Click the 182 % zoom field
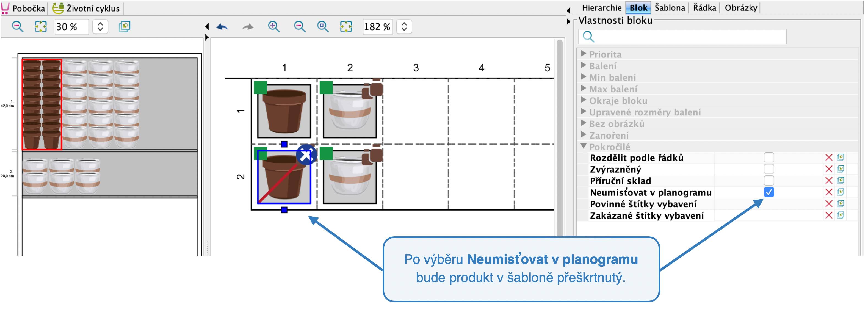Viewport: 868px width, 315px height. (377, 27)
